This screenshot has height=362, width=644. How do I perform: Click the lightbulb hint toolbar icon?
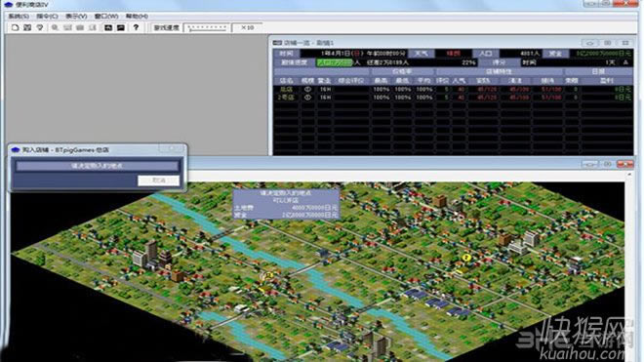pos(40,27)
